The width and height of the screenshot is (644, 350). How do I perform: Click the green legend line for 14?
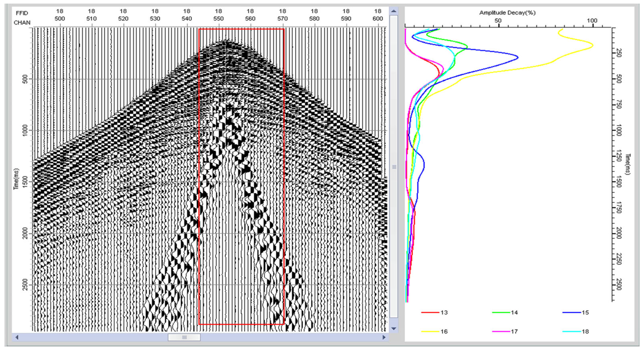(501, 312)
